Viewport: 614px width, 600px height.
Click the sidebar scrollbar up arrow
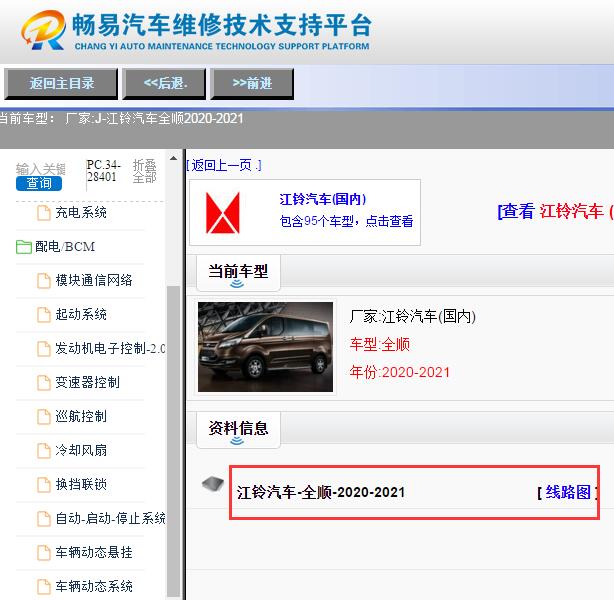(173, 159)
